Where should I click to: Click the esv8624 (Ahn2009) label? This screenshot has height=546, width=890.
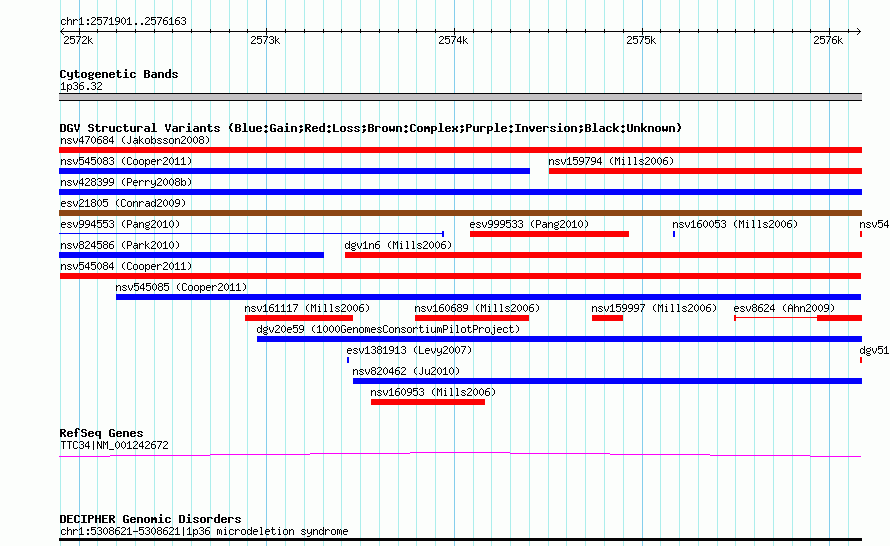(x=784, y=308)
